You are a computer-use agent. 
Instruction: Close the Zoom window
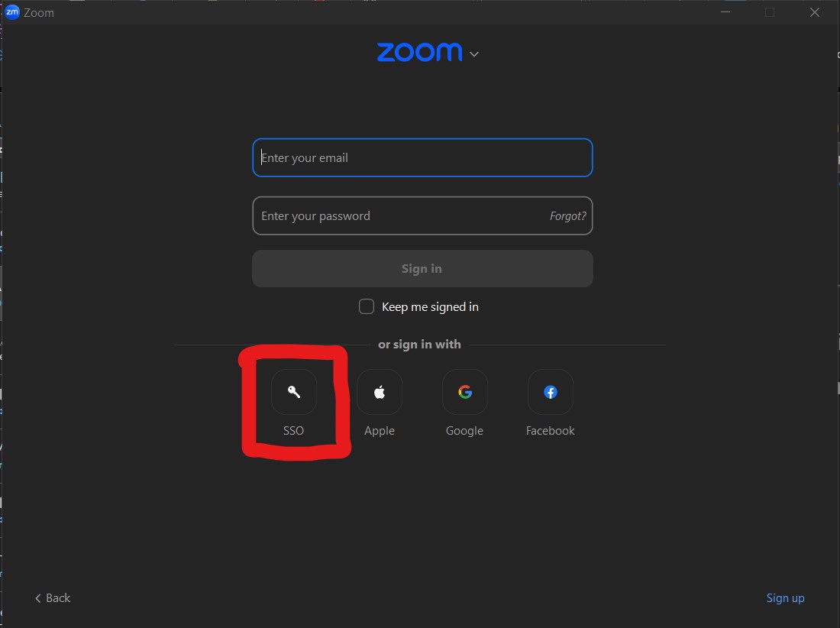(815, 12)
